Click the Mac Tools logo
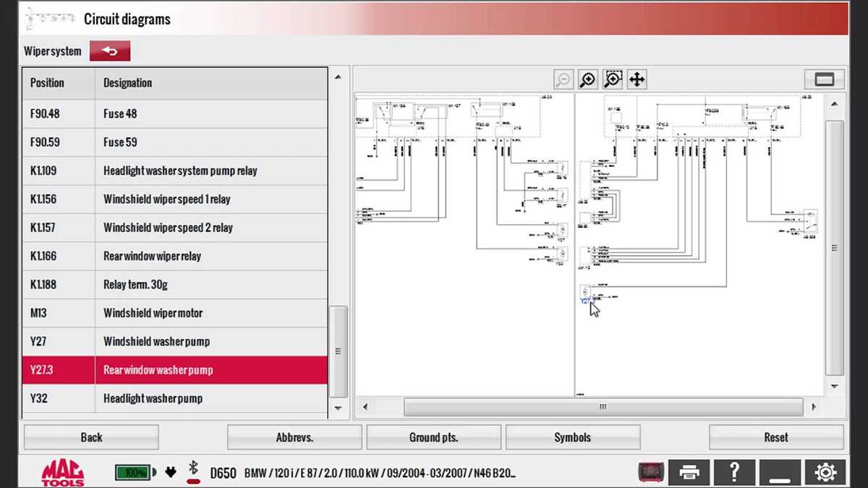Screen dimensions: 868x488 pos(63,473)
